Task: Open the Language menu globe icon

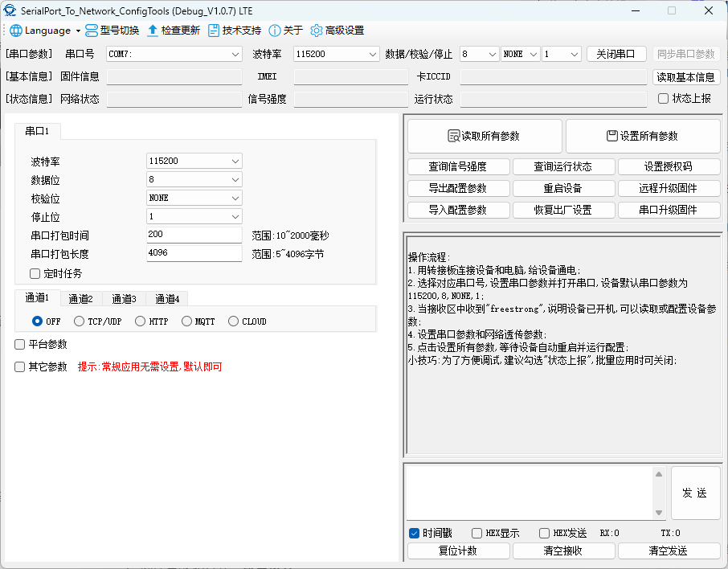Action: pyautogui.click(x=16, y=31)
